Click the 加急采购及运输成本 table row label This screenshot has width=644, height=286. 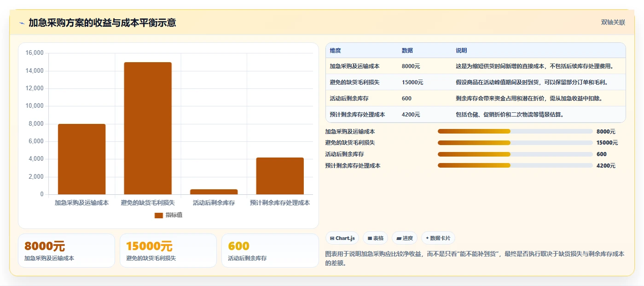coord(354,66)
